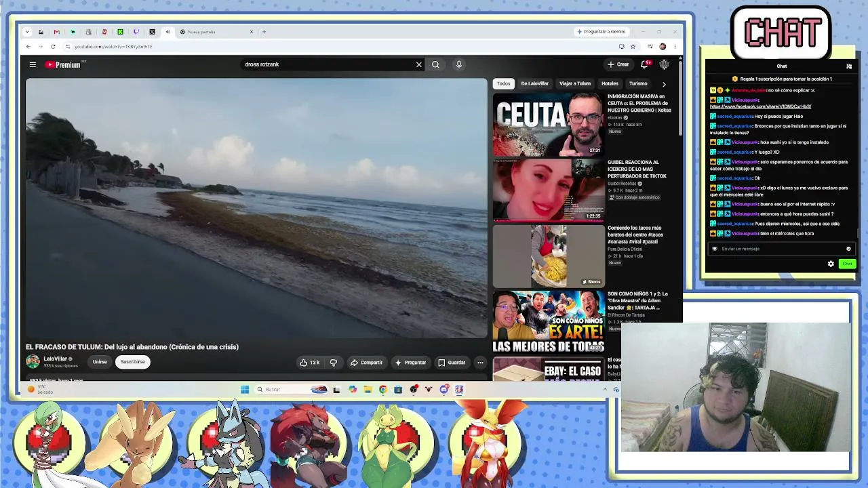Run the search with the magnifier button
Viewport: 868px width, 488px height.
435,64
